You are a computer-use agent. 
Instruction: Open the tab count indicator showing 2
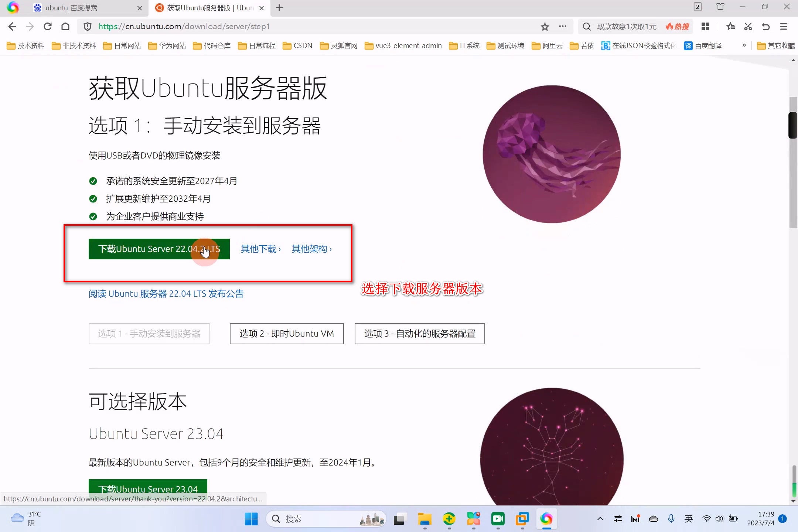(x=698, y=7)
